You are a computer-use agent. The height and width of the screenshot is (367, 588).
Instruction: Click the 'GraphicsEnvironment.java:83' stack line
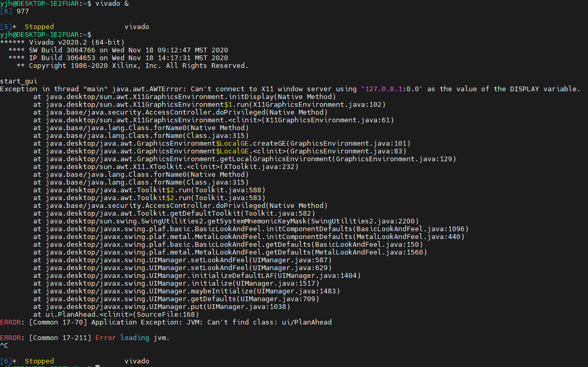[x=220, y=151]
